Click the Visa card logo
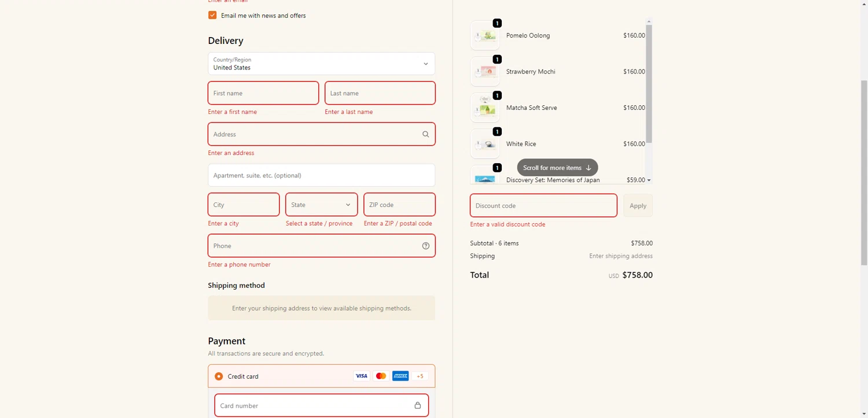Screen dimensions: 868x418 coord(361,376)
